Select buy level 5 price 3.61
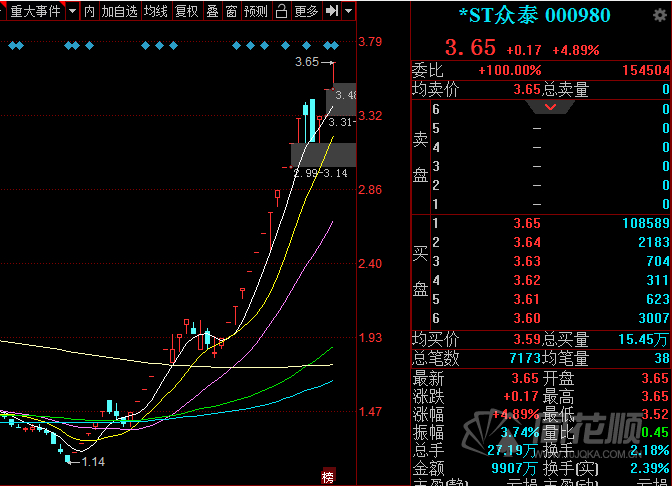672x486 pixels. (527, 299)
